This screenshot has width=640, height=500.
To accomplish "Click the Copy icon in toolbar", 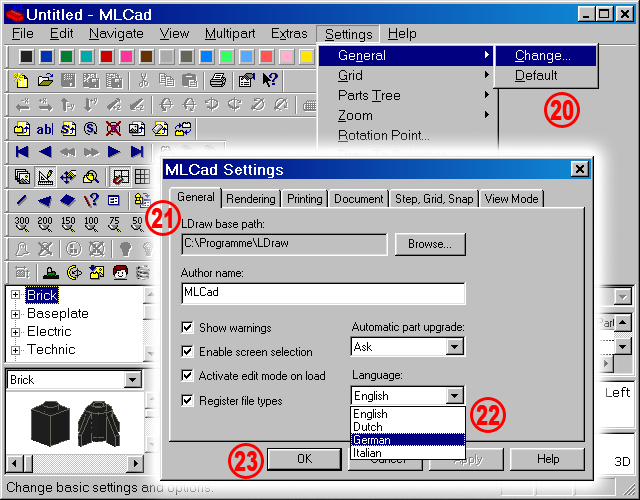I will tap(167, 80).
